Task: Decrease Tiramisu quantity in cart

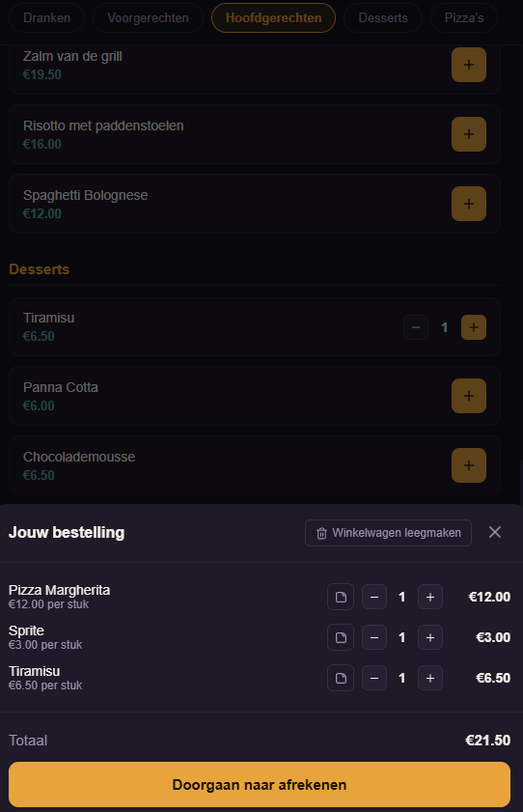Action: click(374, 678)
